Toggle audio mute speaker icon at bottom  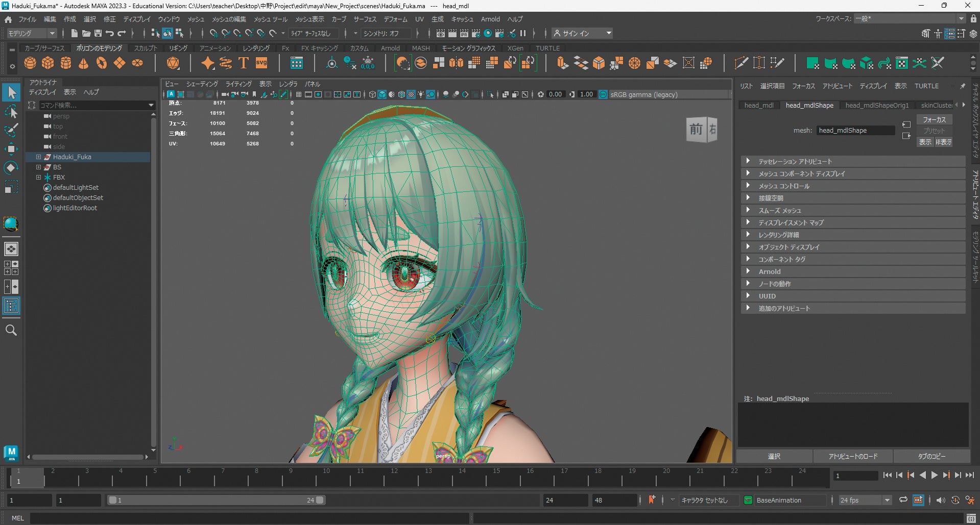coord(941,500)
